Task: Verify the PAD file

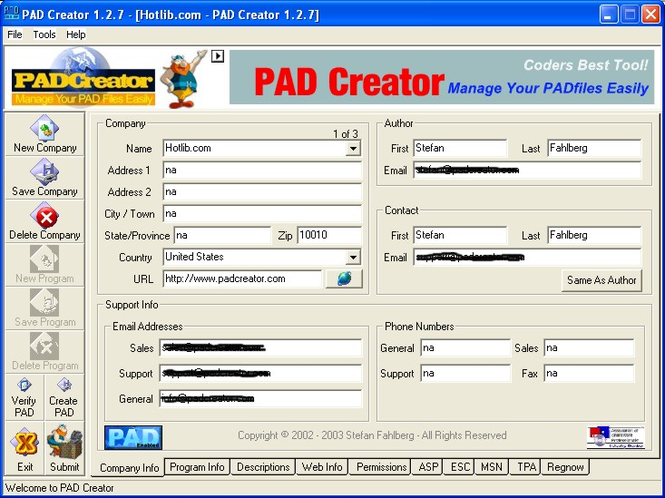Action: coord(24,397)
